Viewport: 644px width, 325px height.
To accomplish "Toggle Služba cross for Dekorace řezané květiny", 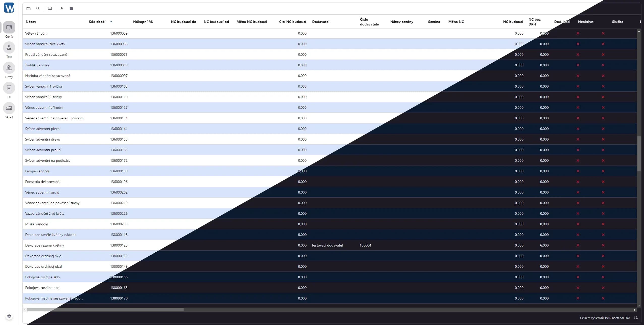I will [603, 245].
